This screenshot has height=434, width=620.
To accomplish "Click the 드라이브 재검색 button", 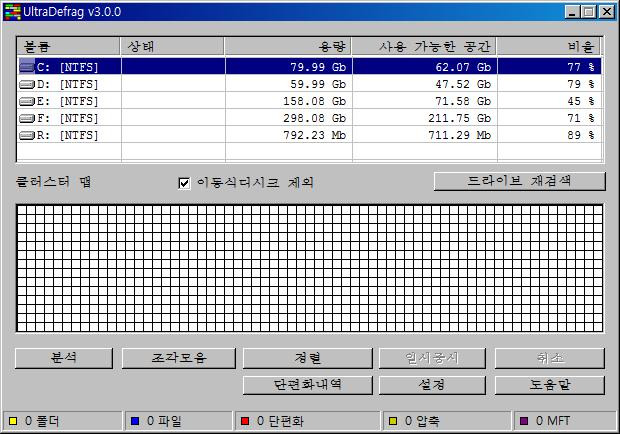I will (x=519, y=181).
